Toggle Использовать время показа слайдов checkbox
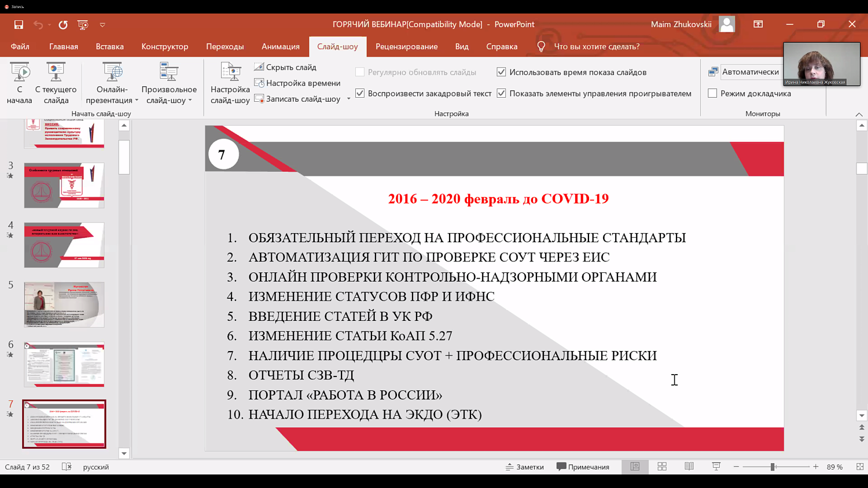Image resolution: width=868 pixels, height=488 pixels. [x=501, y=72]
